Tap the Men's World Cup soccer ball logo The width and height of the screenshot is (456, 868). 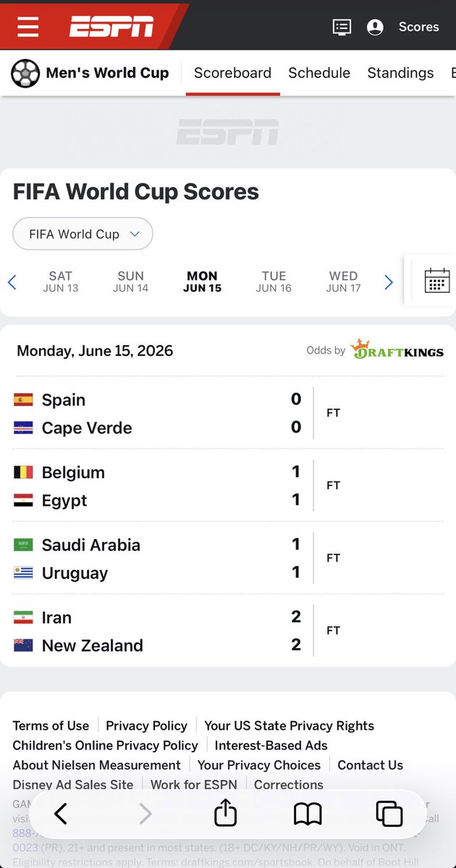(x=25, y=73)
